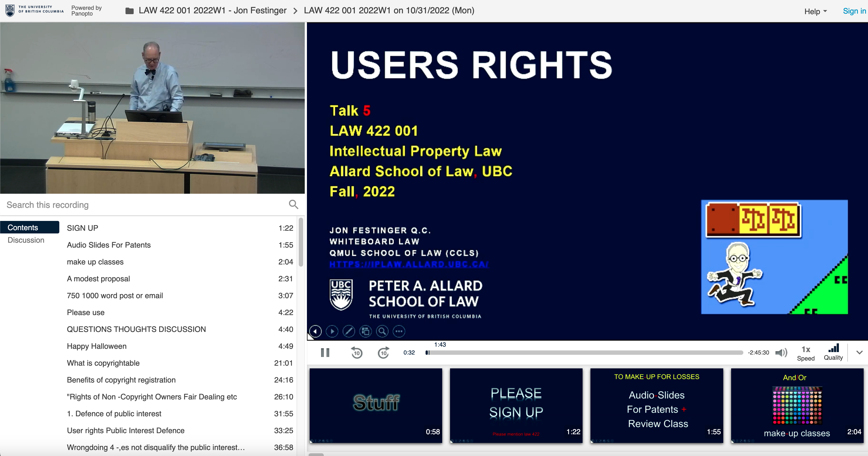This screenshot has height=456, width=868.
Task: Pause the lecture recording
Action: click(x=325, y=353)
